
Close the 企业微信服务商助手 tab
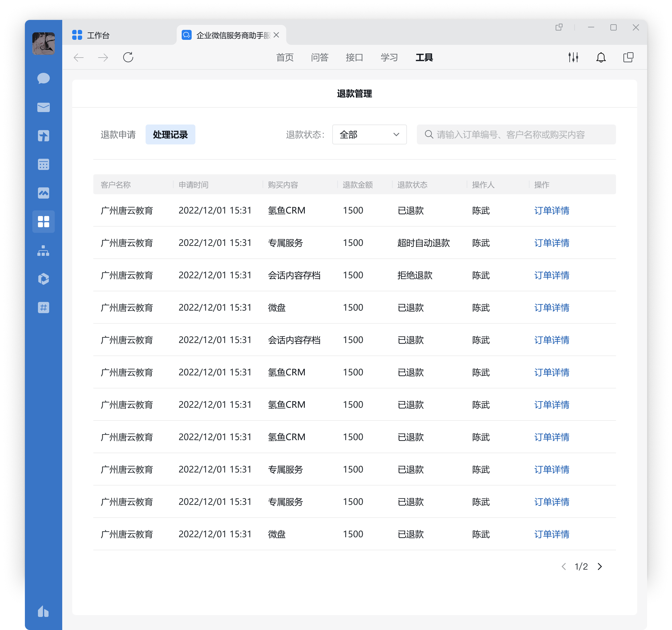[x=276, y=35]
